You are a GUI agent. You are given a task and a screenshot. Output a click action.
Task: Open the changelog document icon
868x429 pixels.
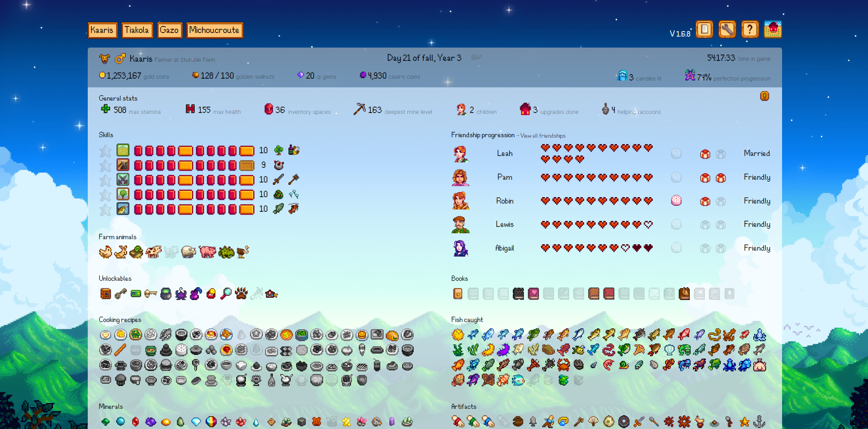coord(704,30)
